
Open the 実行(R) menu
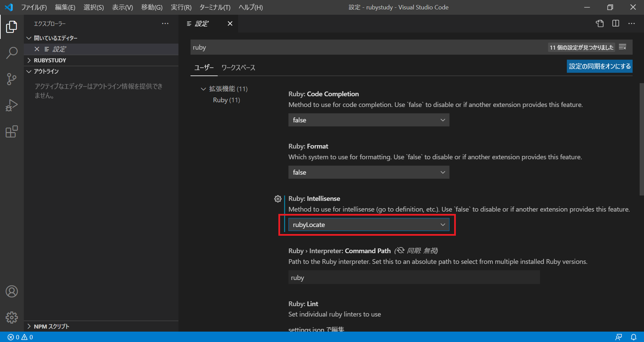tap(181, 7)
